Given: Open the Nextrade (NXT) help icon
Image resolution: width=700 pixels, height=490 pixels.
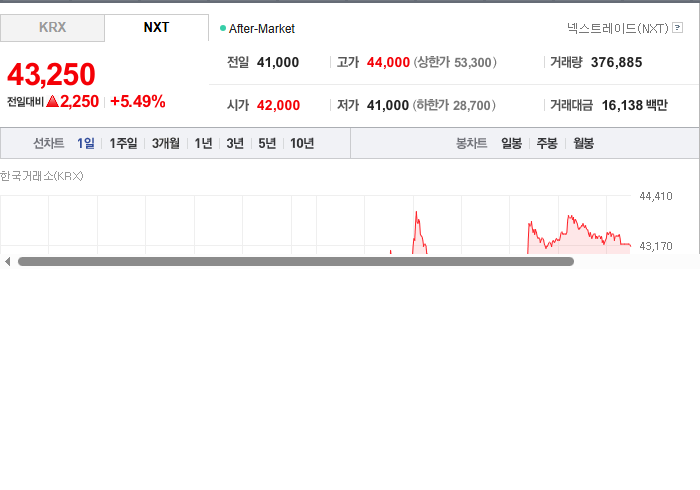Looking at the screenshot, I should point(677,28).
